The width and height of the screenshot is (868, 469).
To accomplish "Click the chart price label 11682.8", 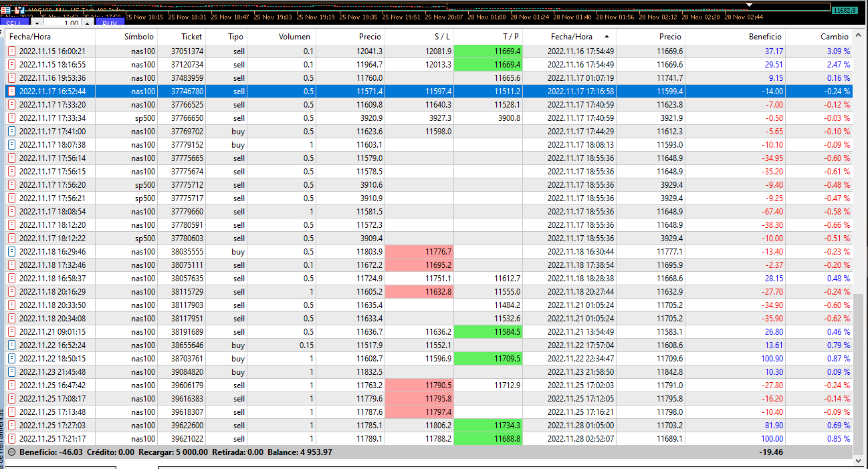I will pyautogui.click(x=845, y=10).
